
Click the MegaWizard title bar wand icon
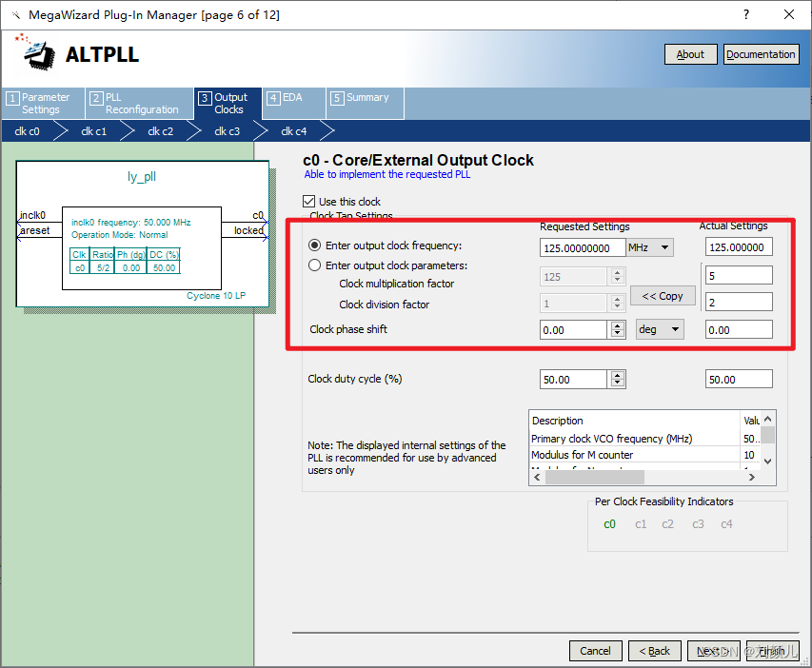pyautogui.click(x=15, y=15)
